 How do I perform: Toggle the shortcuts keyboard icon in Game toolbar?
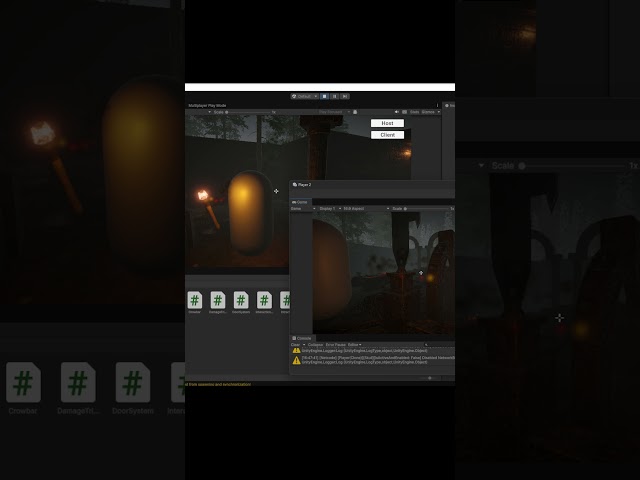point(404,112)
